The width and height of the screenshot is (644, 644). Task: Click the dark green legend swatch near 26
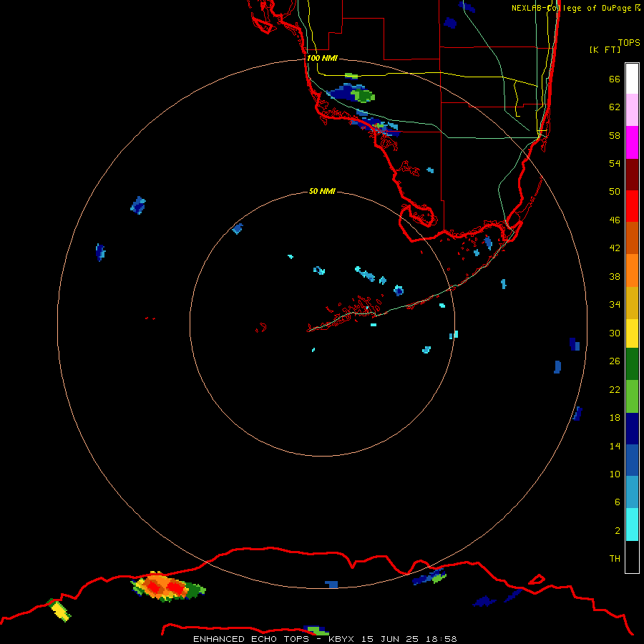pyautogui.click(x=632, y=364)
